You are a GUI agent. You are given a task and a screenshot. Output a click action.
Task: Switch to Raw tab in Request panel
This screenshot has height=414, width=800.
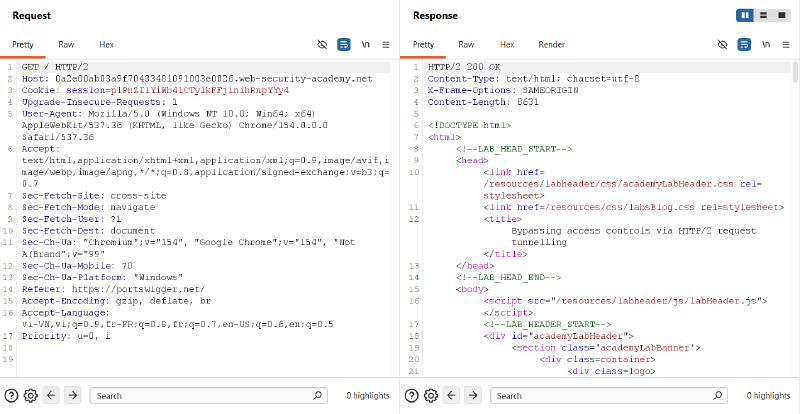pos(66,45)
